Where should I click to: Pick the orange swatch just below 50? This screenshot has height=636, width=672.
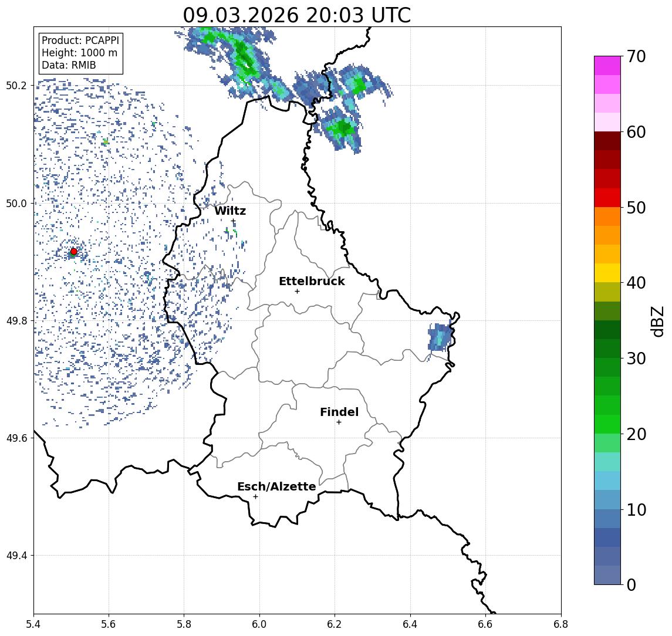point(607,216)
